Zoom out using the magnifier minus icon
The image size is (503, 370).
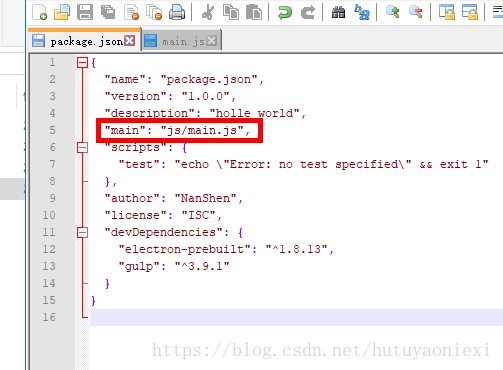tap(415, 12)
